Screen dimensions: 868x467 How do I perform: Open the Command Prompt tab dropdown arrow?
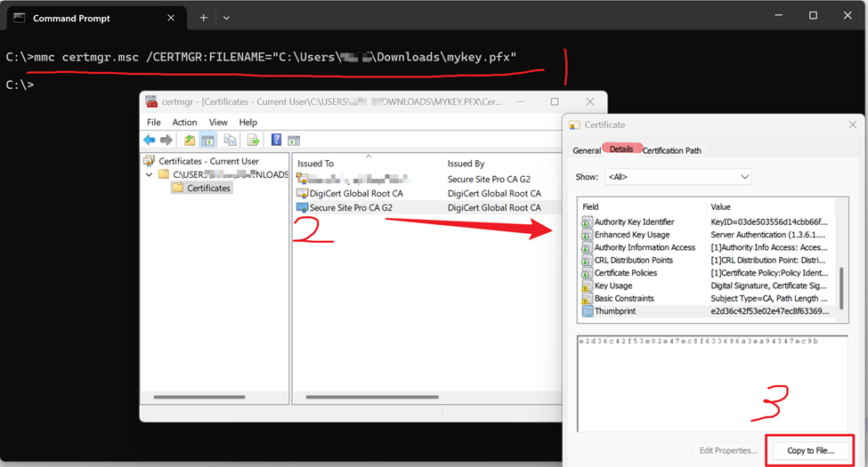tap(226, 17)
